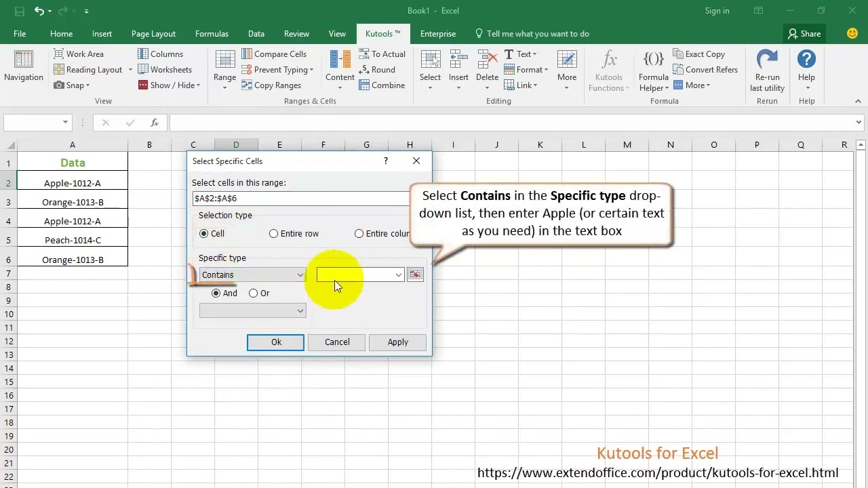Click the Show / Hide tool
This screenshot has width=868, height=488.
pos(170,85)
